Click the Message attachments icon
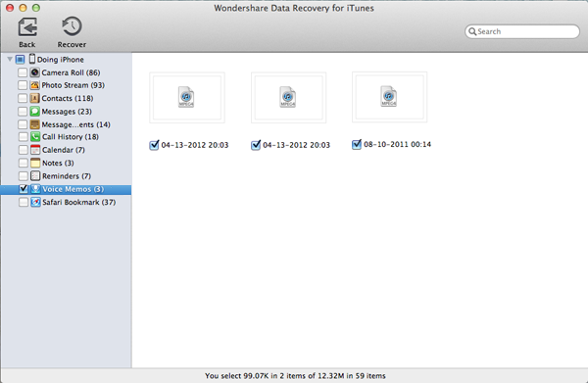Viewport: 588px width, 383px height. [35, 124]
